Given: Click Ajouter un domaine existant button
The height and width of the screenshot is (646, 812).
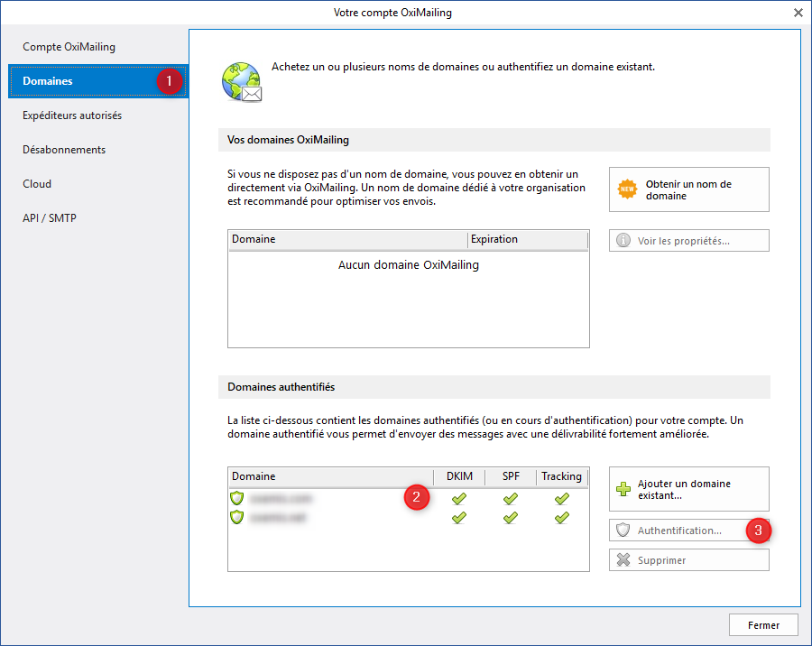Looking at the screenshot, I should click(688, 489).
